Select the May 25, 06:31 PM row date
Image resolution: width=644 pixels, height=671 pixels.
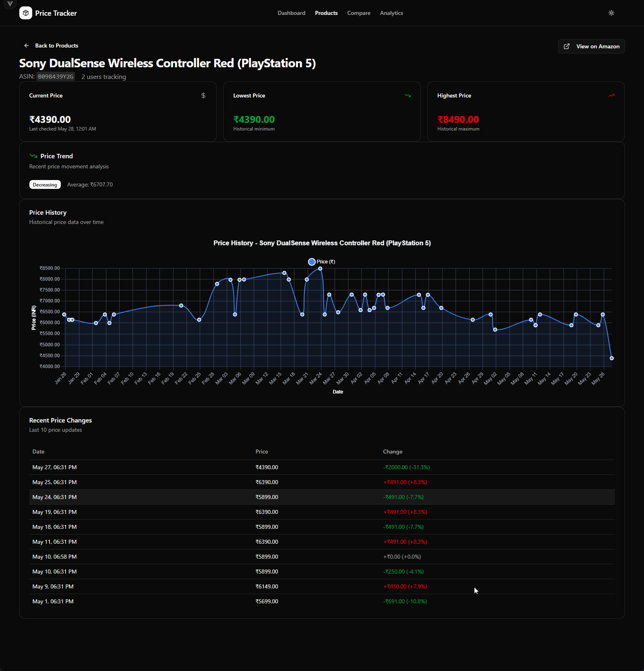pos(54,482)
